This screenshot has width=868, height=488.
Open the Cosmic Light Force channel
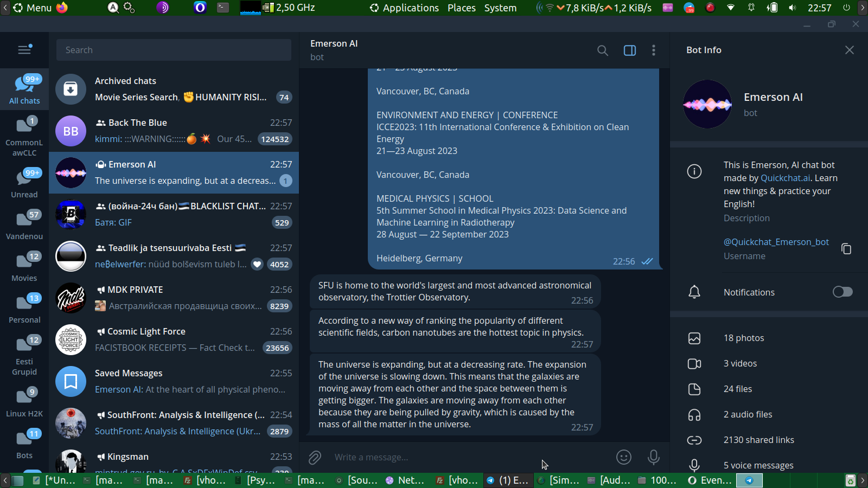[174, 339]
